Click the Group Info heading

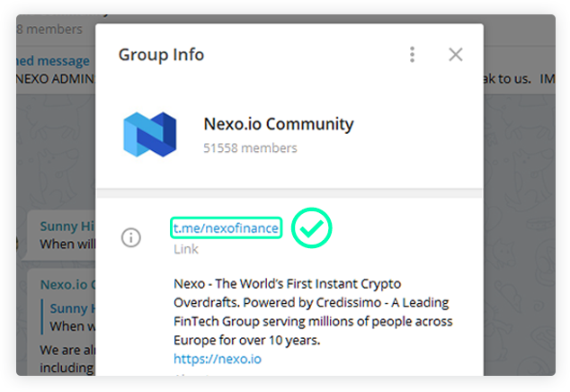(161, 55)
